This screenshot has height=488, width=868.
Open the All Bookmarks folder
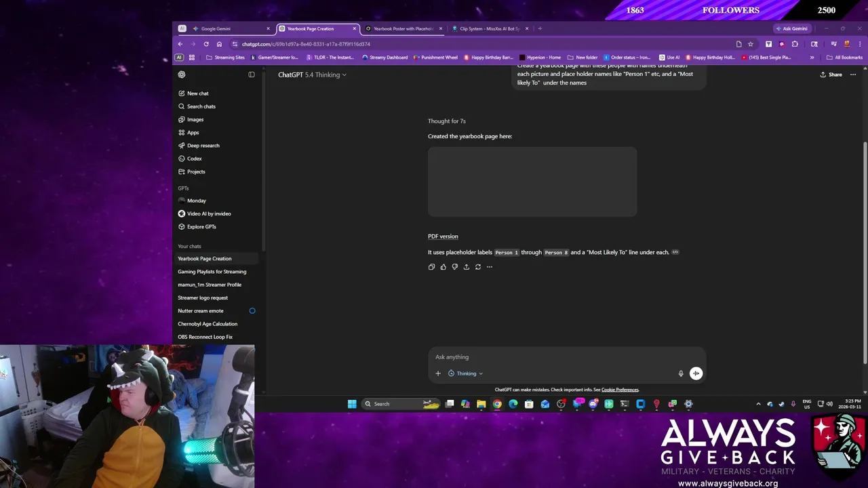[x=844, y=58]
